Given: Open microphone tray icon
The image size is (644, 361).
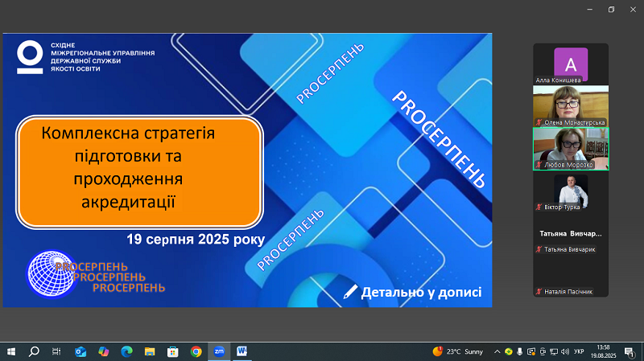Looking at the screenshot, I should tap(519, 351).
